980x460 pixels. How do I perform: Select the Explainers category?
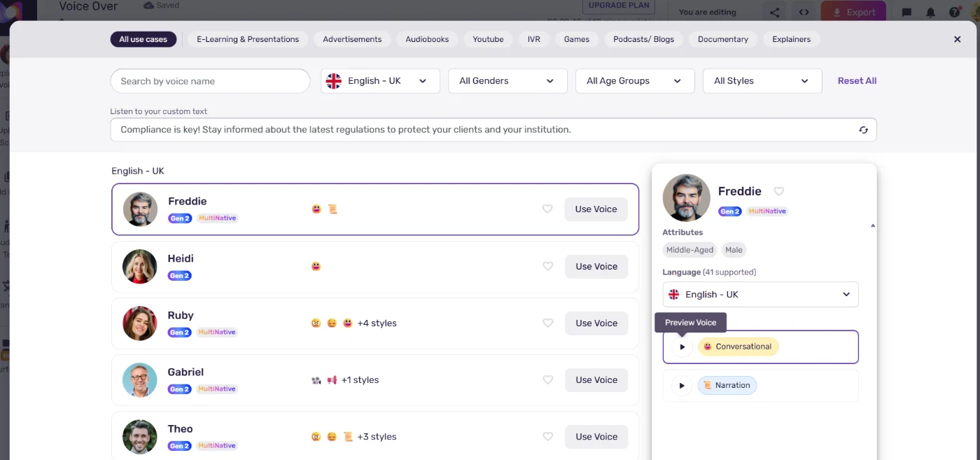[x=792, y=39]
